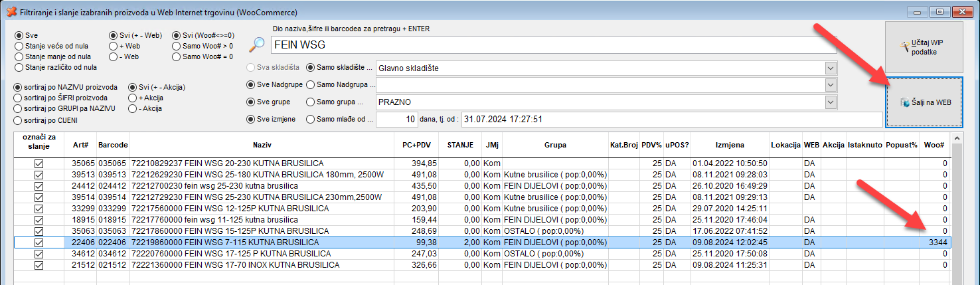Select 'sortiraj po CIJENI' radio button
Viewport: 980px width, 285px height.
[19, 120]
